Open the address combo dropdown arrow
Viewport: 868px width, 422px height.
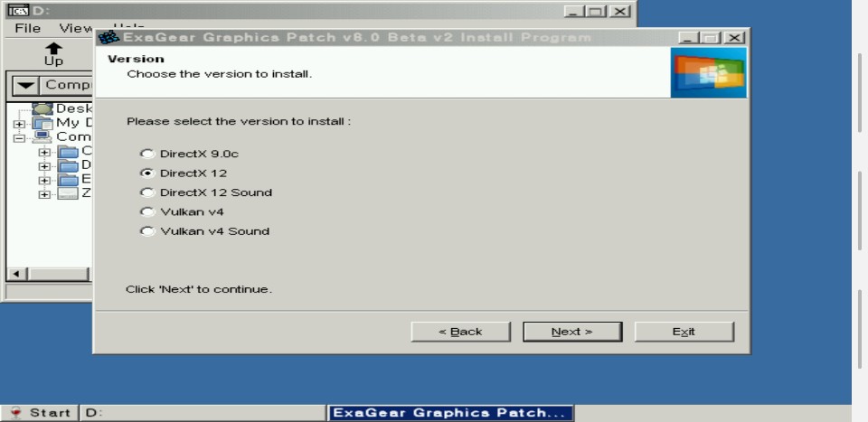tap(26, 86)
